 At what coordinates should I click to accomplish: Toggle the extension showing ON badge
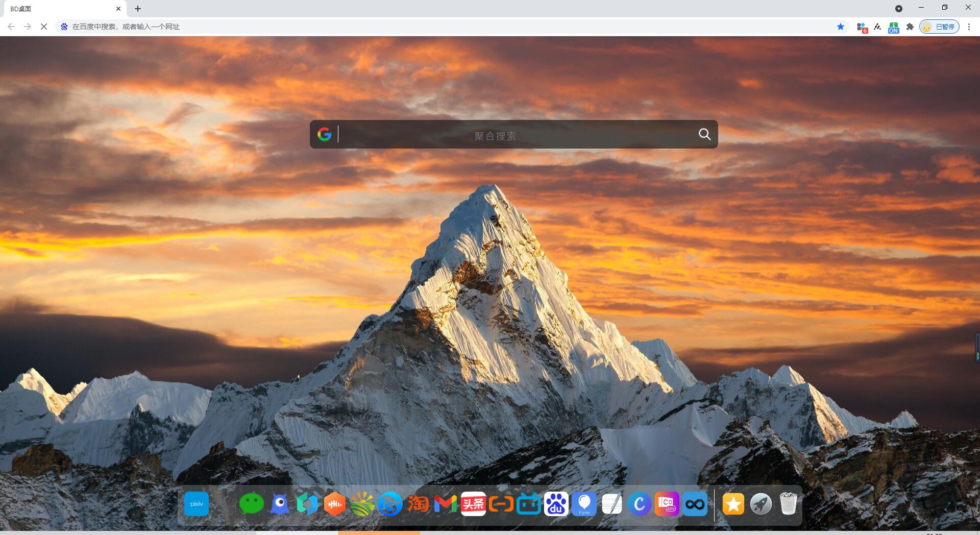click(893, 27)
